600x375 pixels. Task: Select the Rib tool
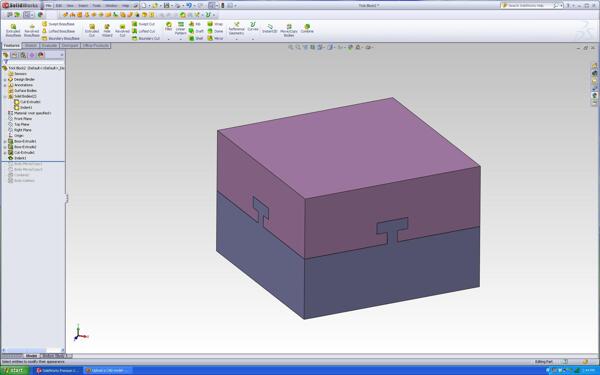click(195, 24)
